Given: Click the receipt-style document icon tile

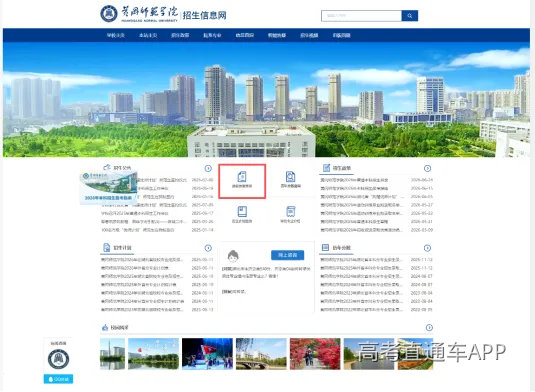Looking at the screenshot, I should click(x=290, y=211).
